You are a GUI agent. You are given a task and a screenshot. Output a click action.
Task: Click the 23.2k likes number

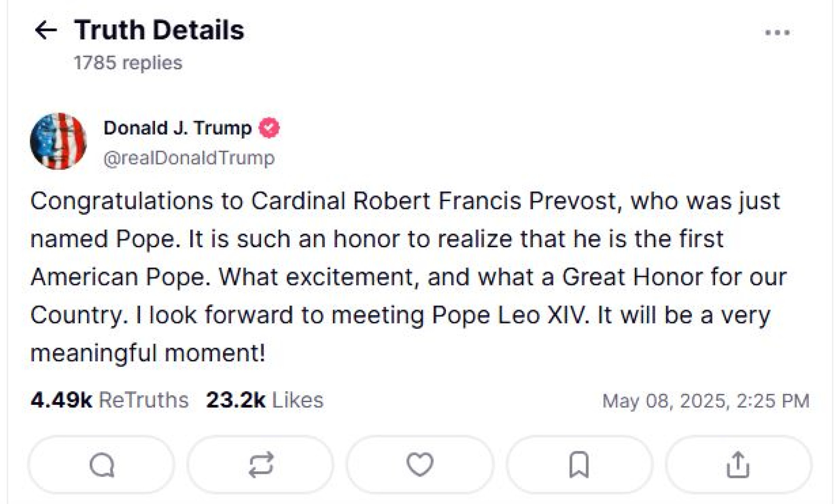pyautogui.click(x=236, y=400)
